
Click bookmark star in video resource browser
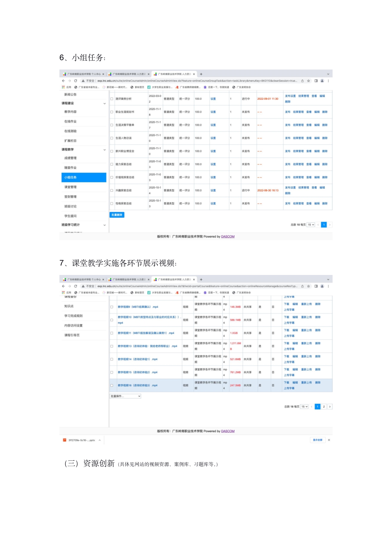(309, 286)
